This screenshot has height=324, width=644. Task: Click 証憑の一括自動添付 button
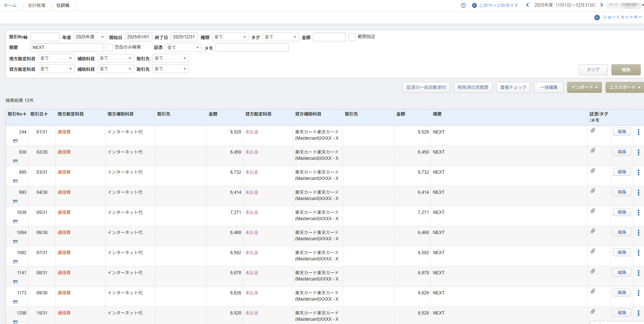point(426,87)
